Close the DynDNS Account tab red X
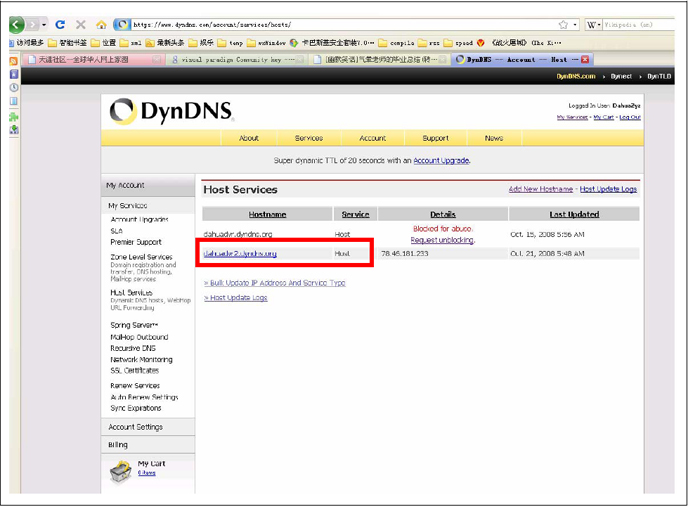The height and width of the screenshot is (507, 688). click(x=585, y=59)
